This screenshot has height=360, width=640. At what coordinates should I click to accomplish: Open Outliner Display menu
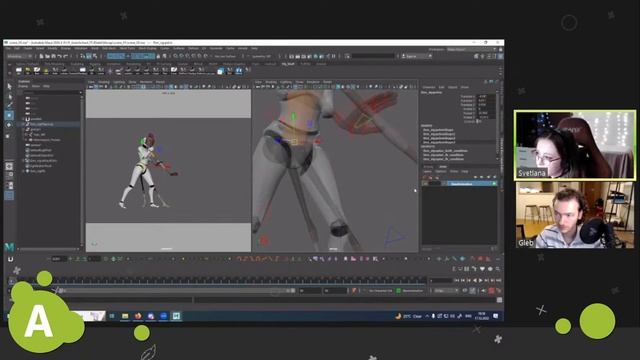(23, 86)
